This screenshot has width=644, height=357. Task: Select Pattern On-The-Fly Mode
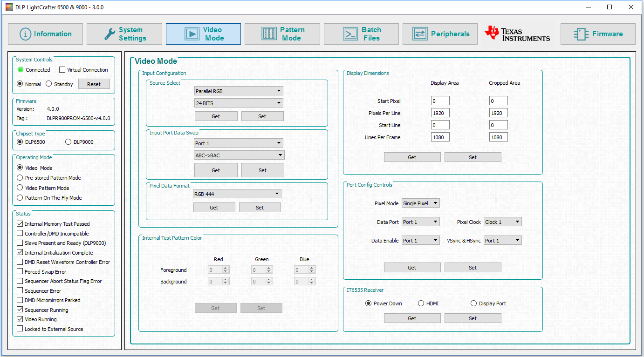[x=20, y=198]
